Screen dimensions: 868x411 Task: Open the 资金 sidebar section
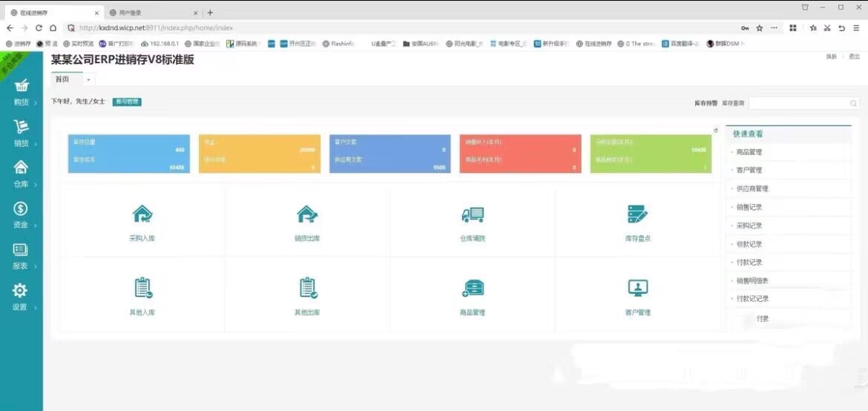click(x=21, y=215)
